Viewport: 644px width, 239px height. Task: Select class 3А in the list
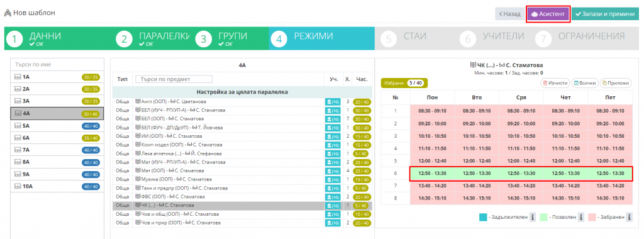(57, 101)
